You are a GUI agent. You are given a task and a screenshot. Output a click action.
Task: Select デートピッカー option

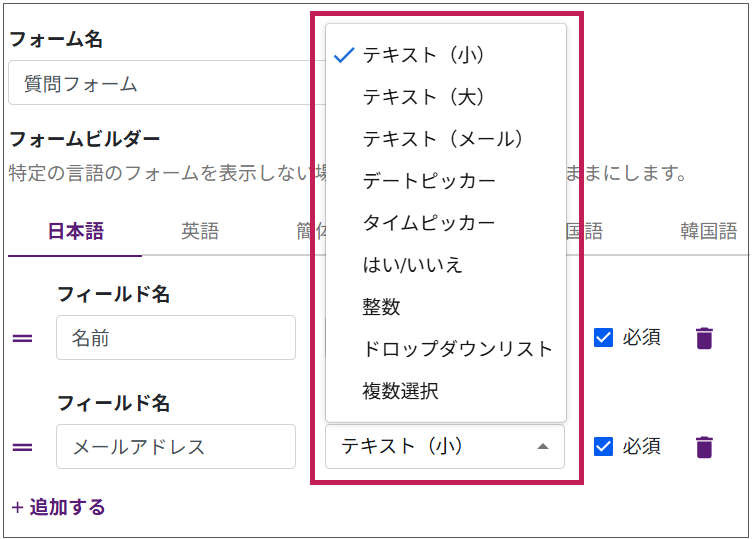click(x=429, y=181)
